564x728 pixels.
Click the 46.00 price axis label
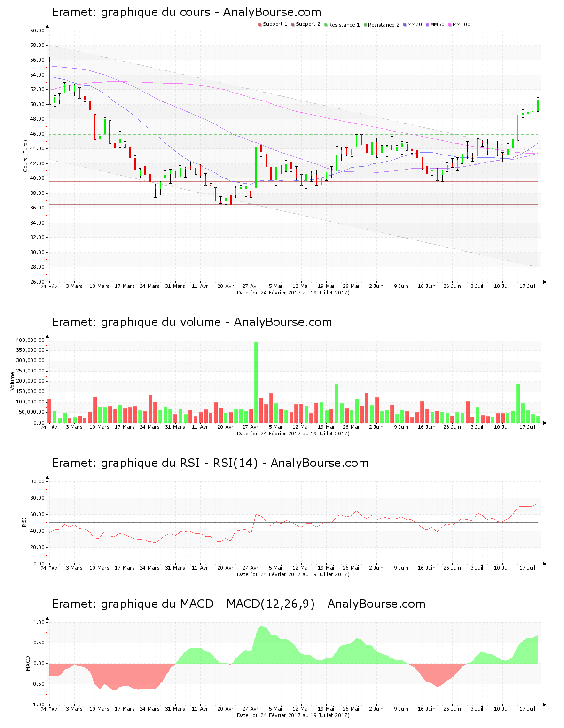pos(37,134)
